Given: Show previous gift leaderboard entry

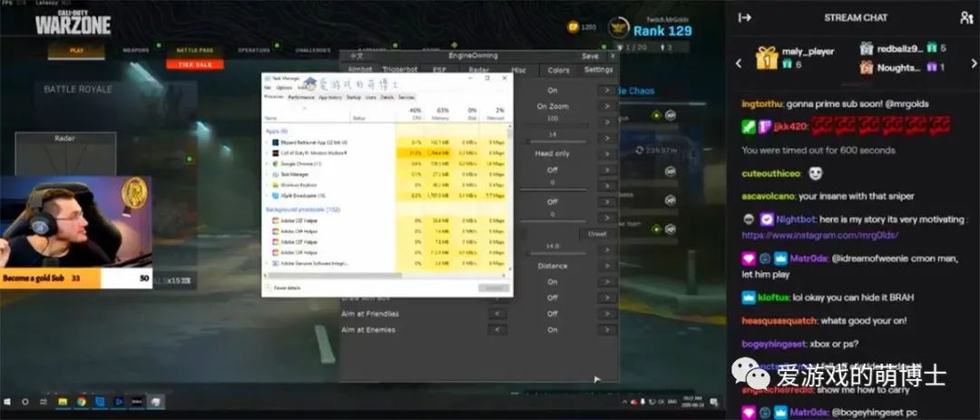Looking at the screenshot, I should pos(738,63).
